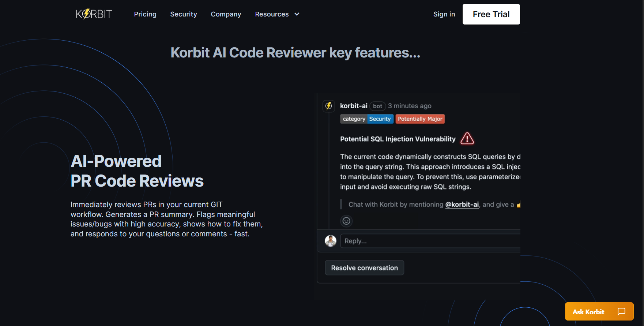Click the @korbit-ai mention link
Screen dimensions: 644x326
pos(462,205)
